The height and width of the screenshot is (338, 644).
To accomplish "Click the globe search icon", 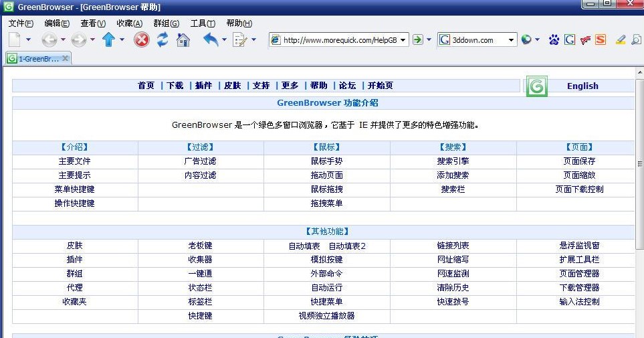I will click(x=526, y=39).
